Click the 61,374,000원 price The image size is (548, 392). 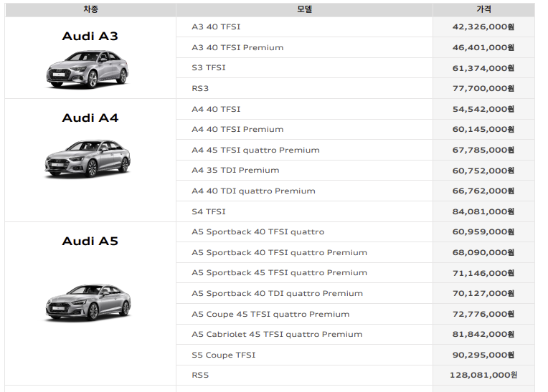point(483,68)
